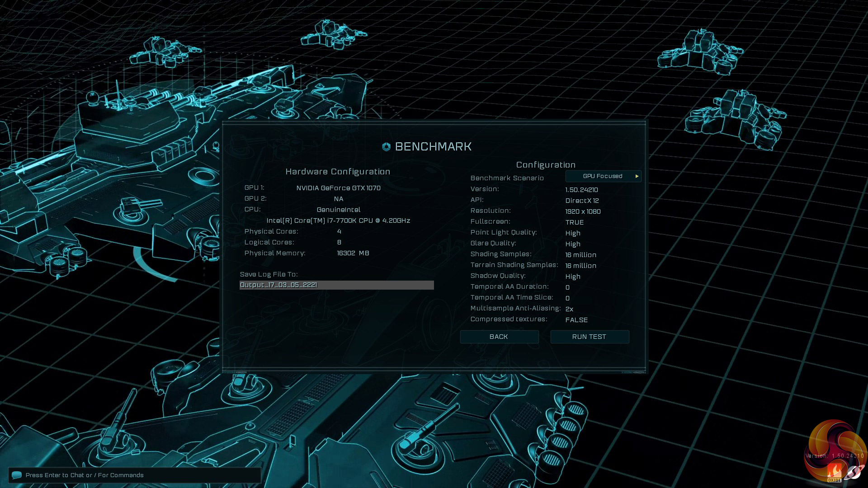
Task: Click the yellow arrow on Benchmark Scenario
Action: (637, 176)
